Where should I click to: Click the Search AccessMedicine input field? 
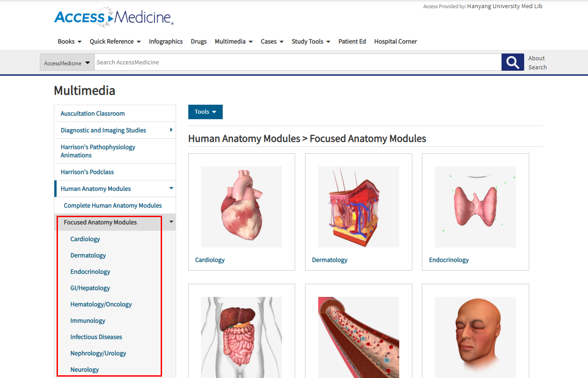tap(297, 62)
